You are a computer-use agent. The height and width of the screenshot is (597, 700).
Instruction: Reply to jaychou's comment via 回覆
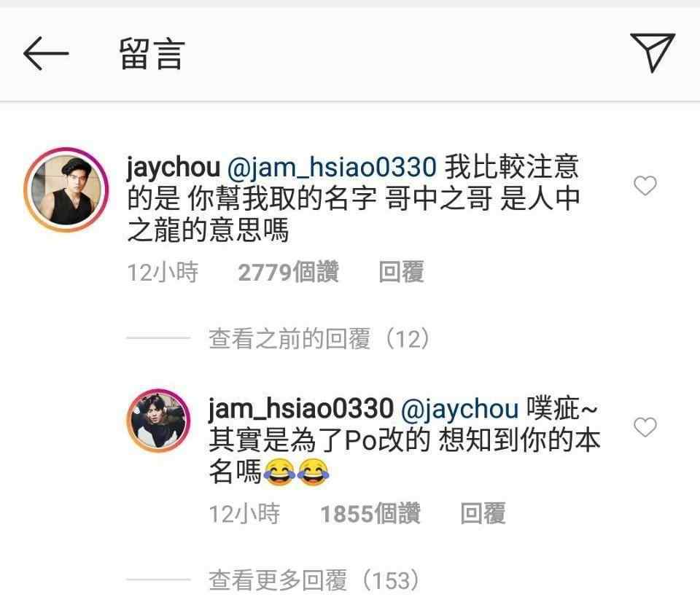tap(401, 272)
